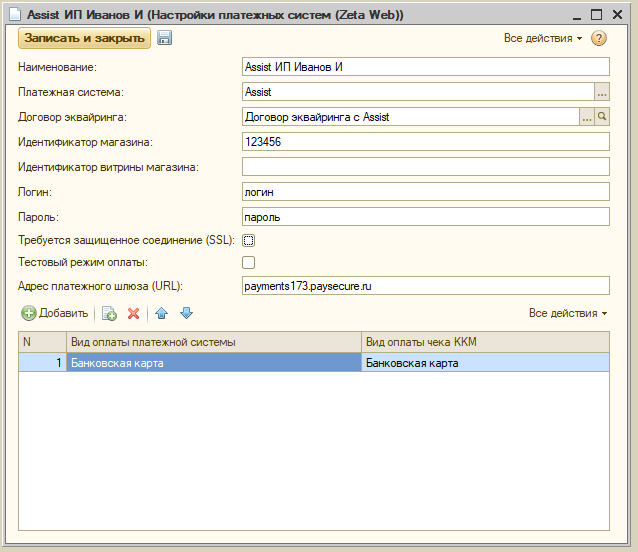Move row down with blue arrow
This screenshot has height=552, width=638.
[186, 313]
